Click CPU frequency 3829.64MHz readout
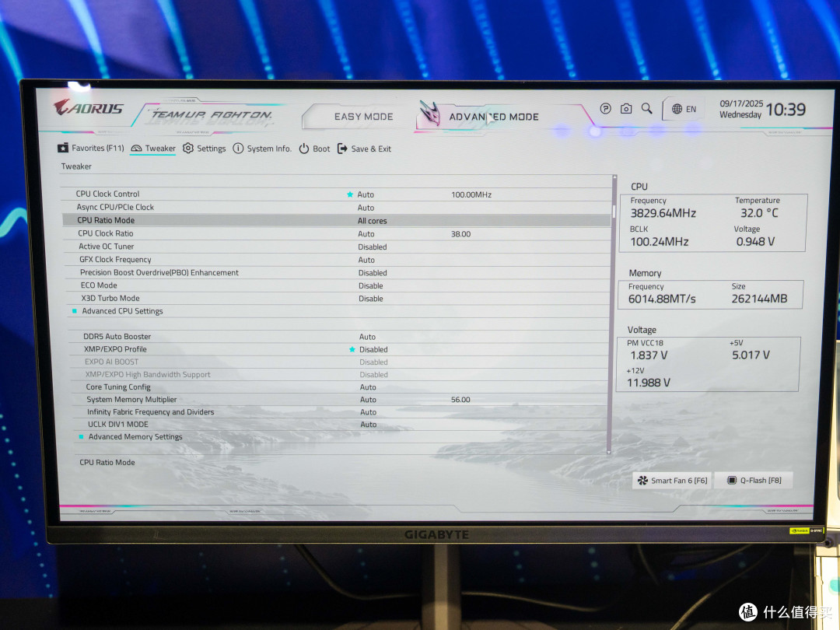The image size is (840, 630). 663,213
